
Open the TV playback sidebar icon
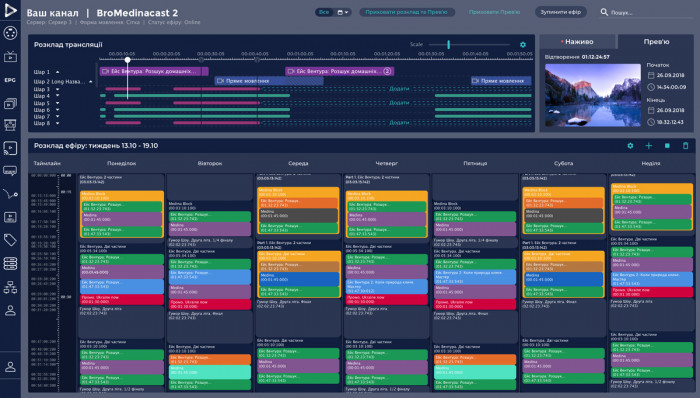(10, 57)
